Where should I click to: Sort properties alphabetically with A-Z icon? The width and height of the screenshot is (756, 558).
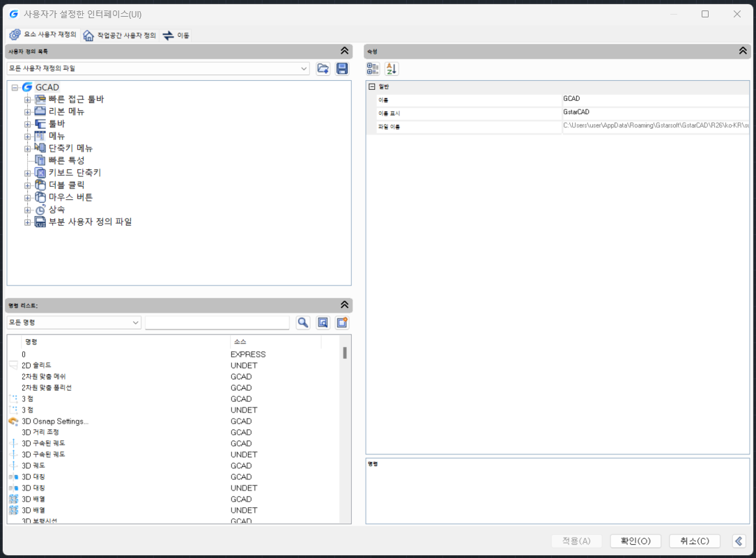(392, 68)
